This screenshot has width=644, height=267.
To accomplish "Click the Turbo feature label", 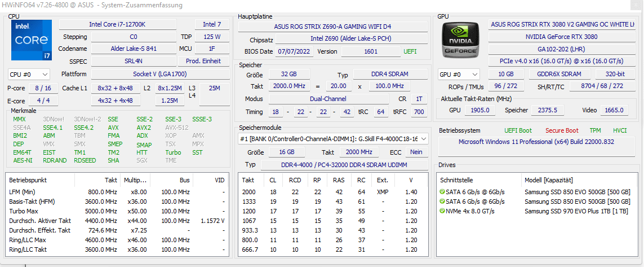I will tap(173, 152).
